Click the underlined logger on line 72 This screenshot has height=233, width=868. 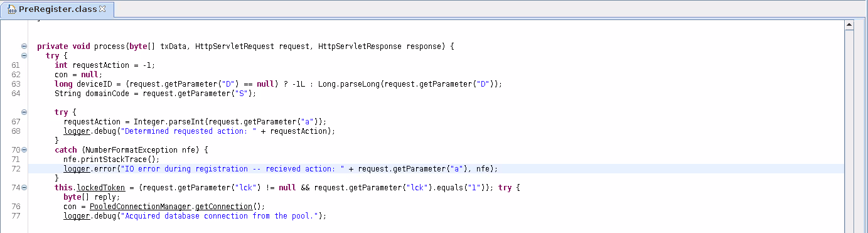pyautogui.click(x=77, y=169)
